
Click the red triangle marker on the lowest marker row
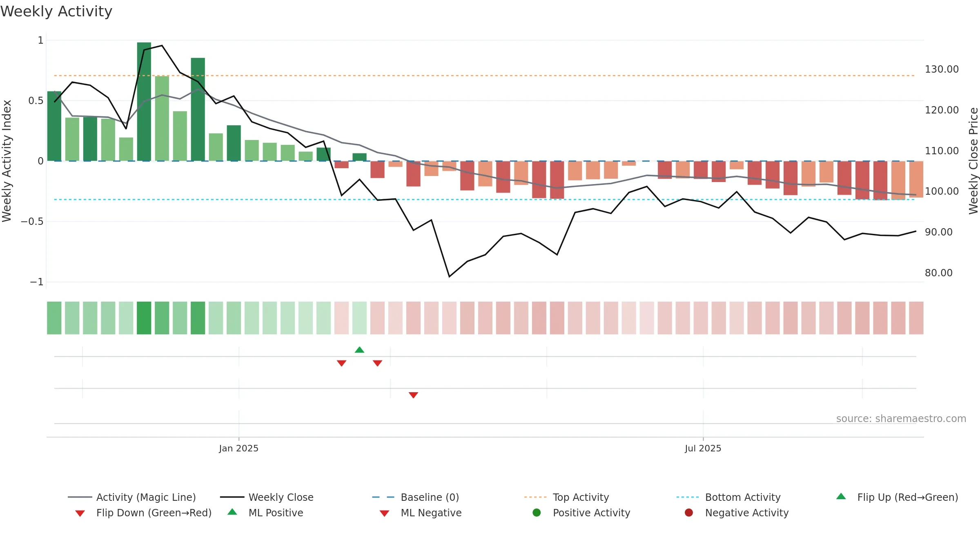(x=413, y=395)
